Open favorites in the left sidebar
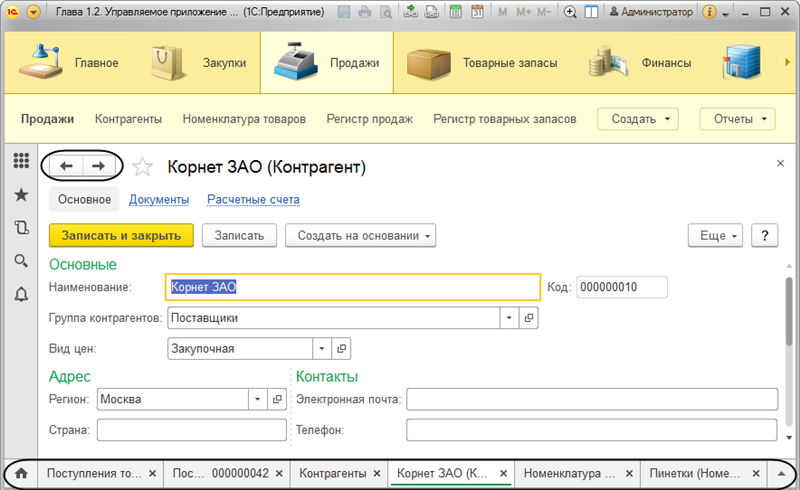This screenshot has height=490, width=800. (x=21, y=194)
